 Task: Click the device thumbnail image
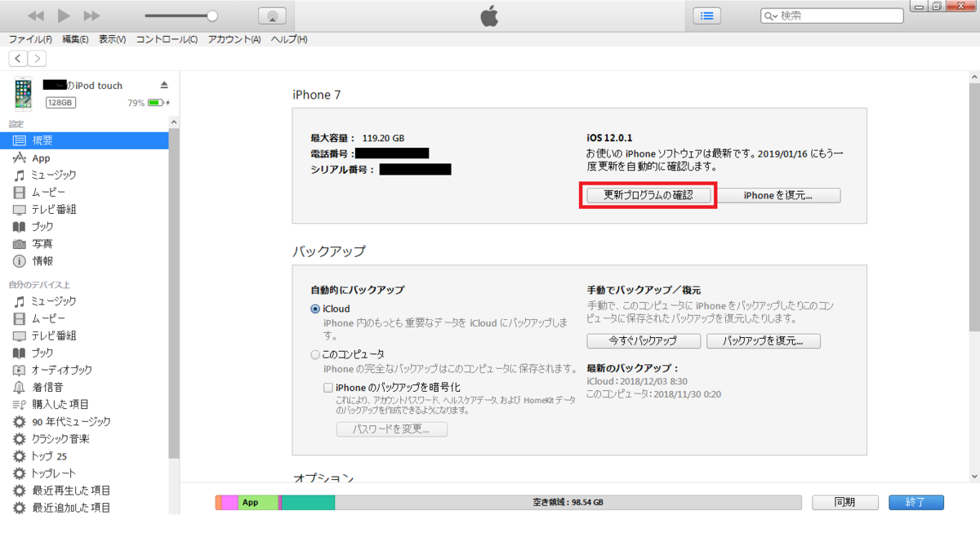tap(23, 94)
